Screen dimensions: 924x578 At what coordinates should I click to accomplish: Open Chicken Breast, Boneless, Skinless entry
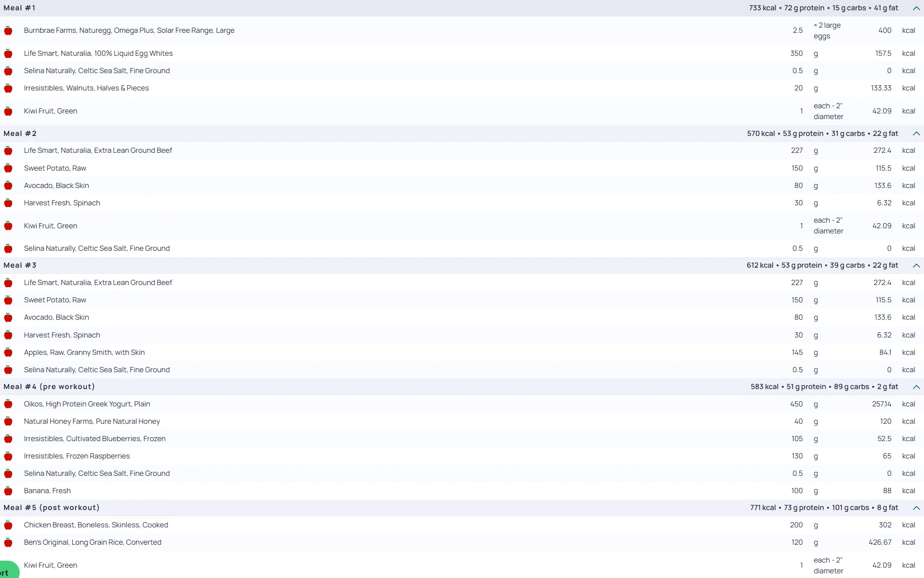(96, 525)
